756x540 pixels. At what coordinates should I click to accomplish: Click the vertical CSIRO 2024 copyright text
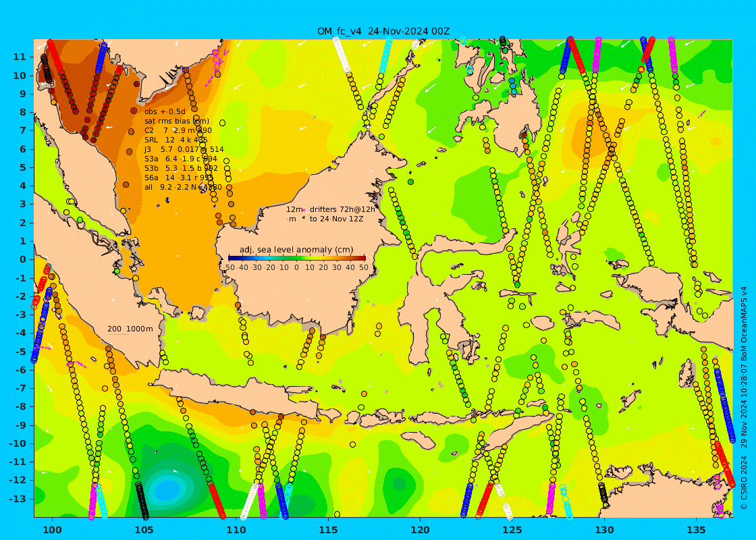745,483
